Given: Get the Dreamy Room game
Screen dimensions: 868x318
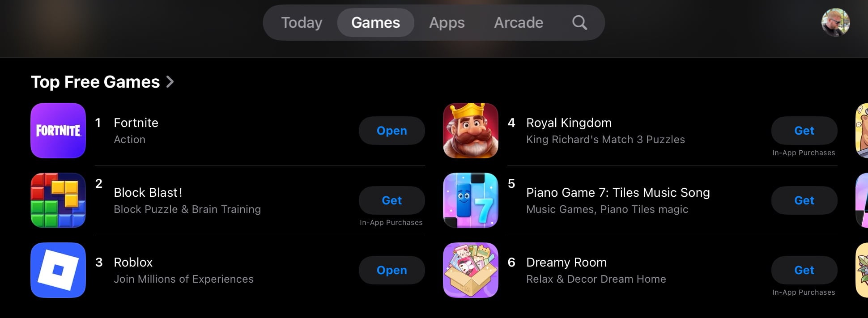Looking at the screenshot, I should point(804,270).
